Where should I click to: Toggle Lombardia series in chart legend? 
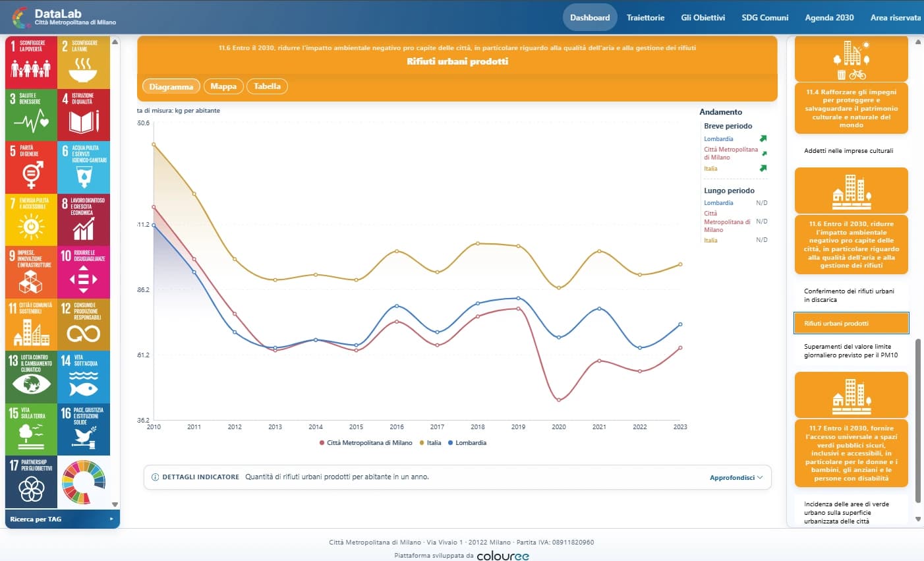pos(467,443)
